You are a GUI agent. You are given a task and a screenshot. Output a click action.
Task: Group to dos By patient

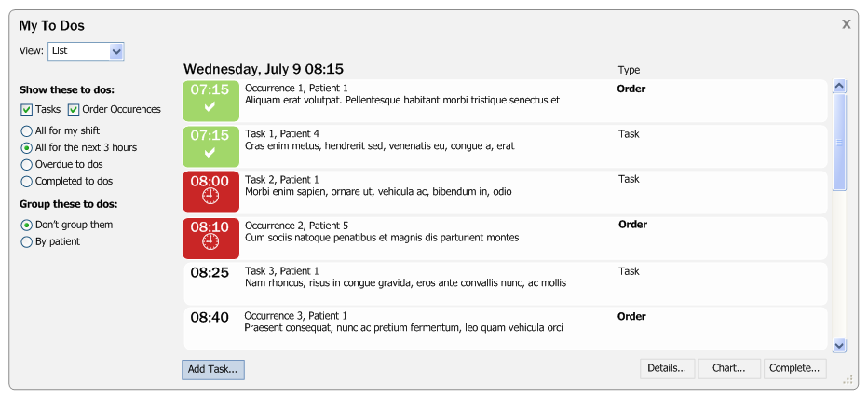(27, 242)
